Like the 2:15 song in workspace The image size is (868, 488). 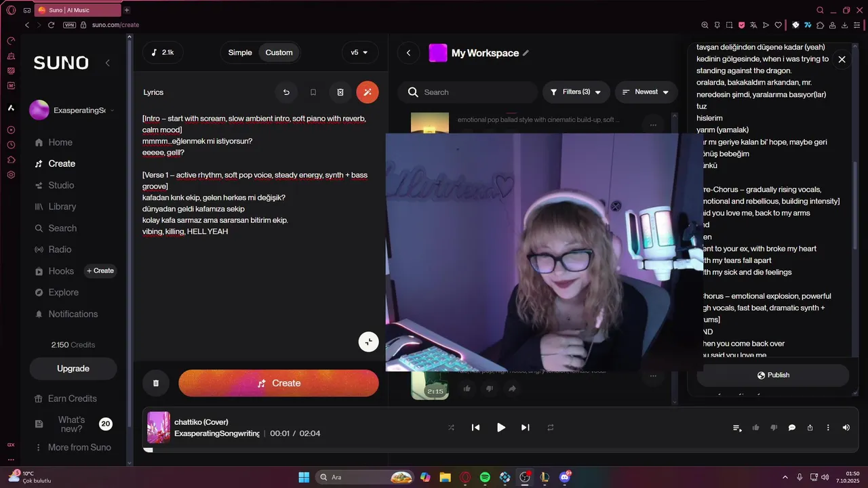(x=467, y=388)
